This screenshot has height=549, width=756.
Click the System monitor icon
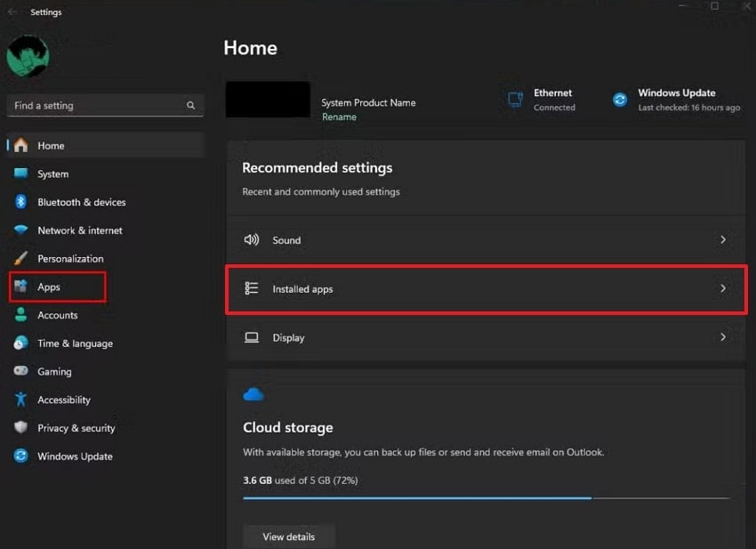click(x=20, y=174)
